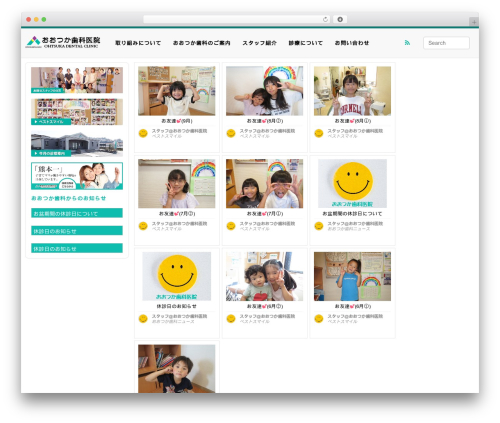Screen dimensions: 500x423
Task: Open the ベストスマイル photo-wall sidebar banner
Action: click(77, 112)
